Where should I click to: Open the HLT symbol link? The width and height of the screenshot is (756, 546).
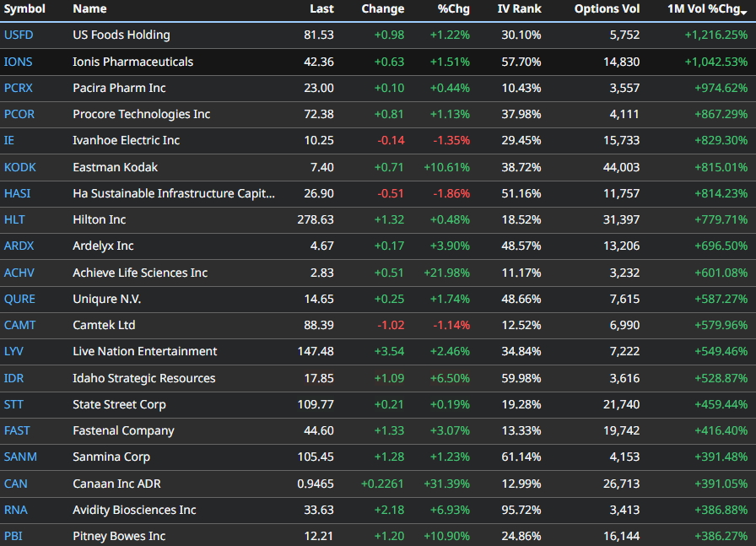(14, 219)
